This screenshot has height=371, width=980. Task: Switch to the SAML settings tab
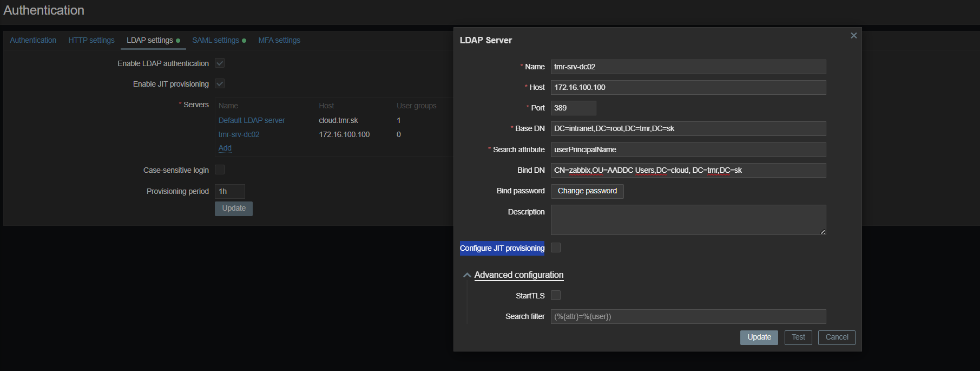tap(215, 40)
